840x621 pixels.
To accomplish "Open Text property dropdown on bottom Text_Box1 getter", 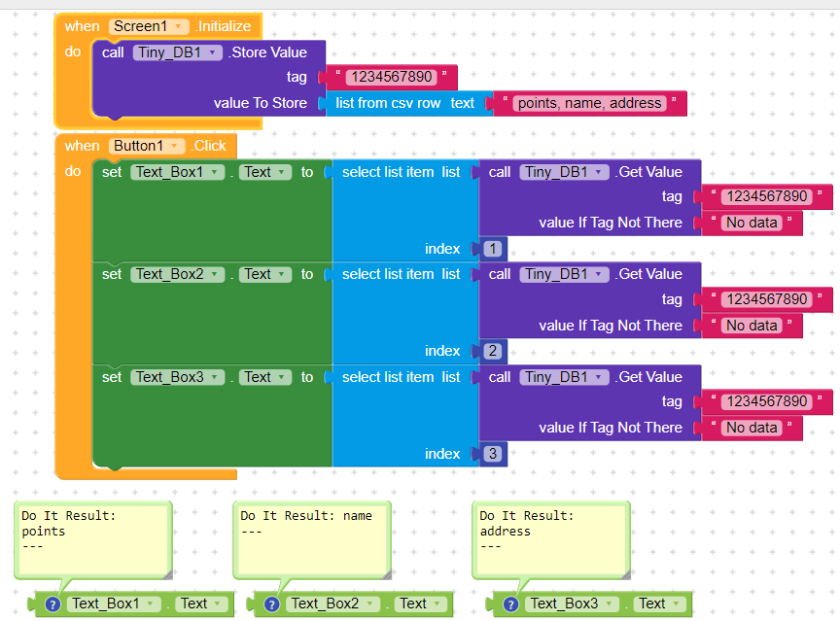I will (x=201, y=604).
